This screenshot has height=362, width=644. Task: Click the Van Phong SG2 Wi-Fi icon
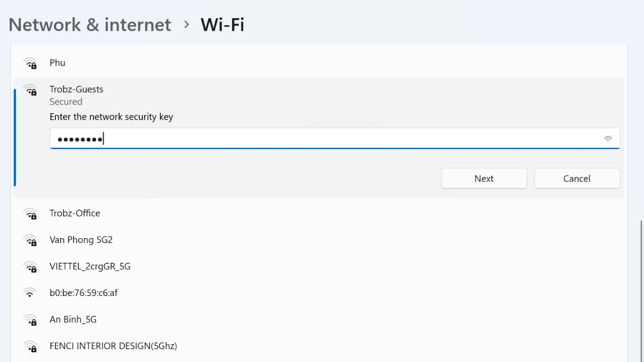coord(30,240)
